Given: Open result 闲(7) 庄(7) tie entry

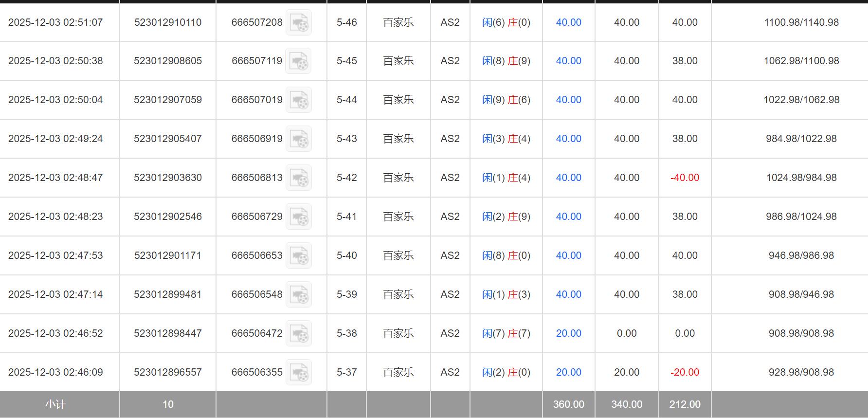Looking at the screenshot, I should point(506,333).
